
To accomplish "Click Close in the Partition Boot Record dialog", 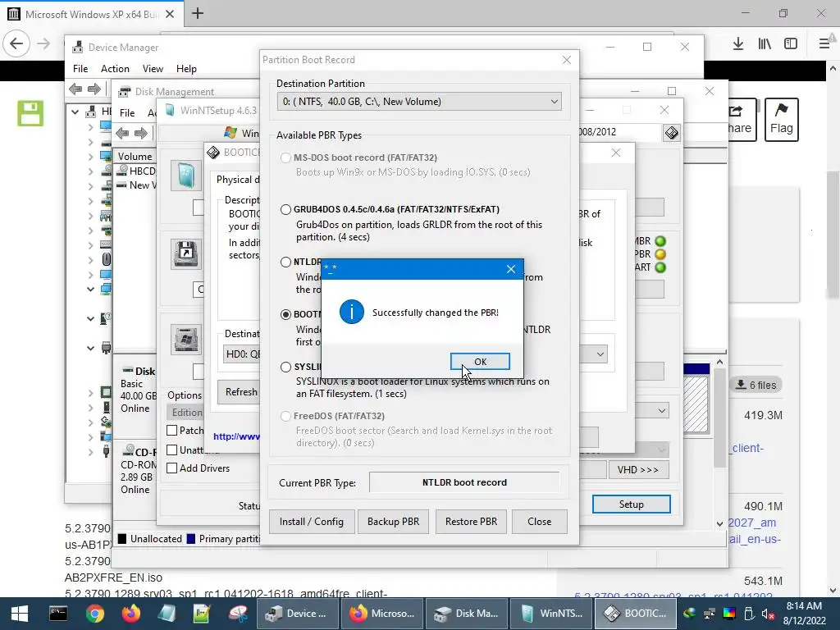I will pos(539,521).
